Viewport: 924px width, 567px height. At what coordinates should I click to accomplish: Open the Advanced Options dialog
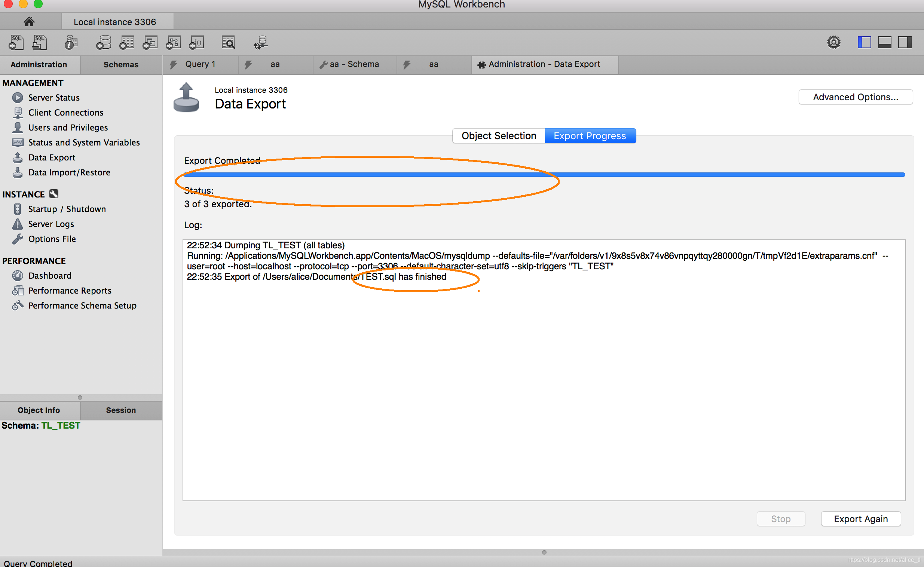pyautogui.click(x=855, y=97)
